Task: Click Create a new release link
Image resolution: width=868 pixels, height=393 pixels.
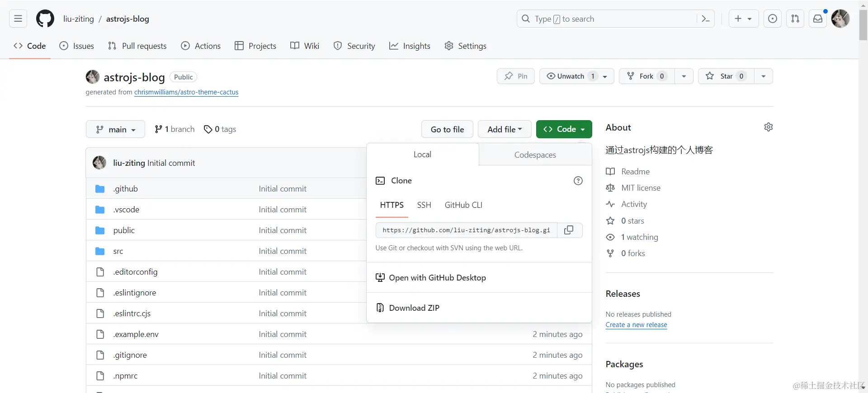Action: tap(636, 325)
